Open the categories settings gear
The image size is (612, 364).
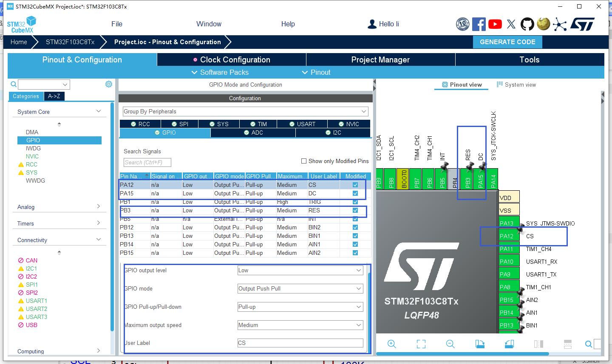click(x=109, y=84)
